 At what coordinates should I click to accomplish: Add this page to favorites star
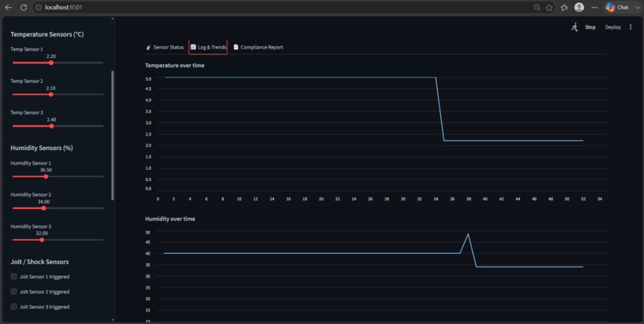[549, 7]
